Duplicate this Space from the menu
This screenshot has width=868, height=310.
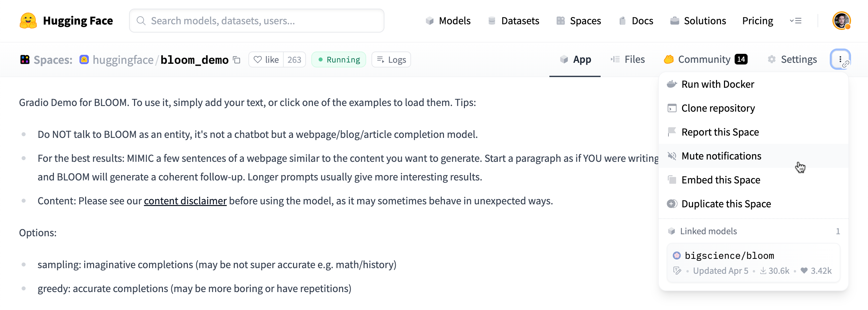726,204
